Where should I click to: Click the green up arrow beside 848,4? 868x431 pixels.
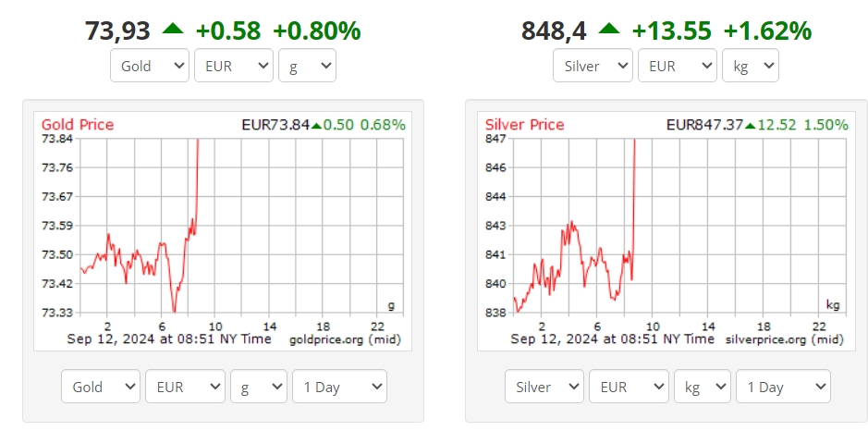pos(609,29)
